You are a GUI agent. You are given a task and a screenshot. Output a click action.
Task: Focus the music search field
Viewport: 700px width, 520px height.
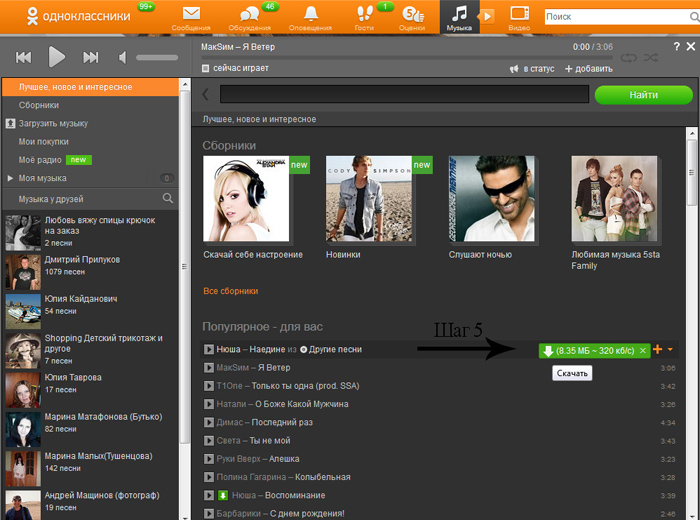pyautogui.click(x=404, y=95)
